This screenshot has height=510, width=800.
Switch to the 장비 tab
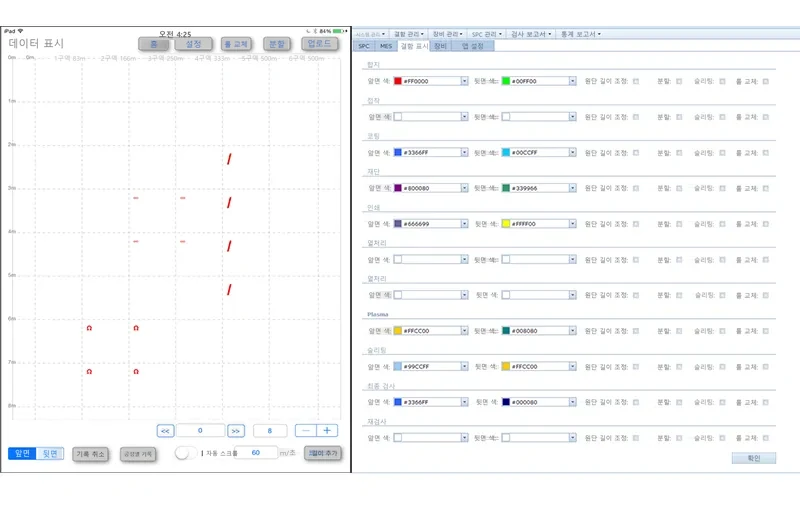click(x=440, y=46)
